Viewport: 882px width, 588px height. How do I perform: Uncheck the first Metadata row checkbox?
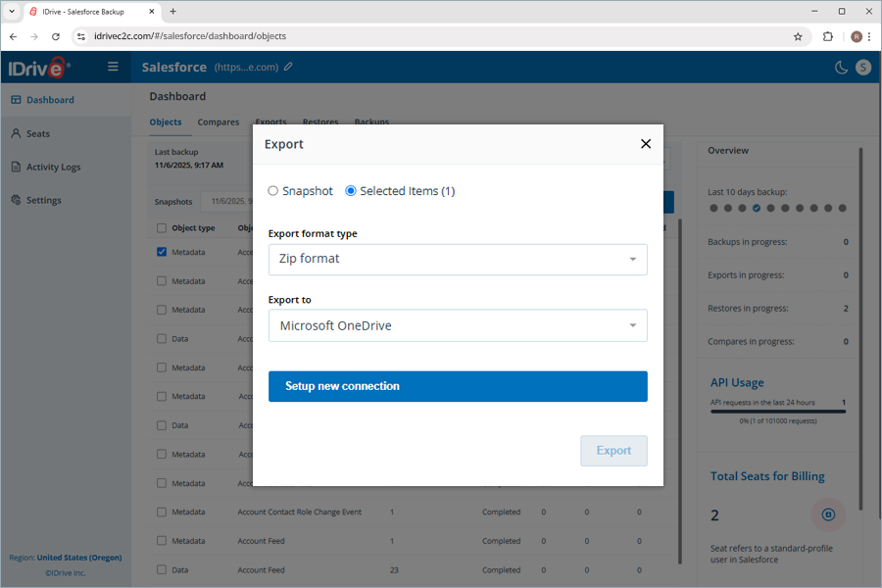pyautogui.click(x=162, y=252)
